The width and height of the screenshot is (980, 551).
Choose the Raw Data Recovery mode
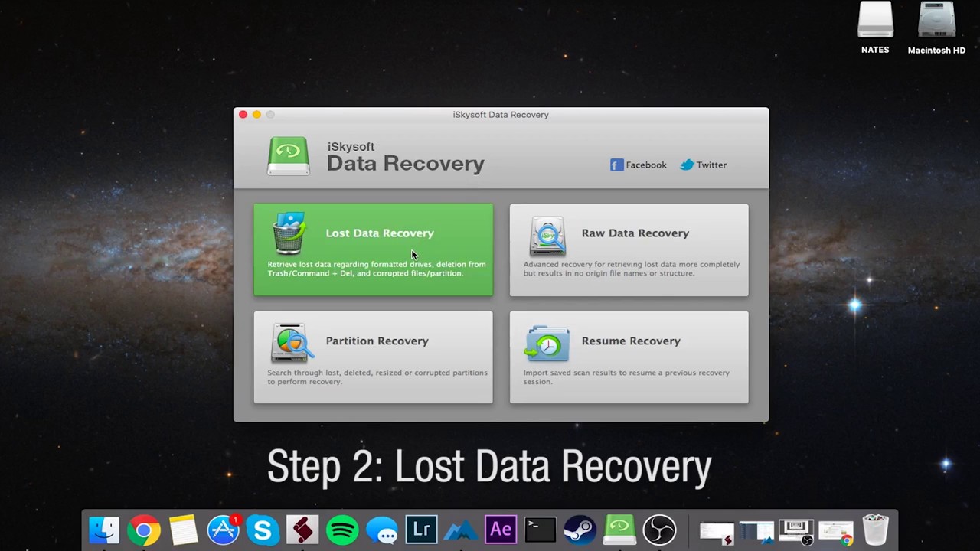(629, 249)
